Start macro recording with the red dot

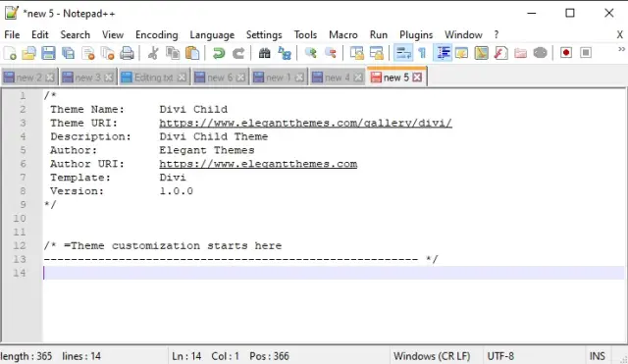click(566, 53)
